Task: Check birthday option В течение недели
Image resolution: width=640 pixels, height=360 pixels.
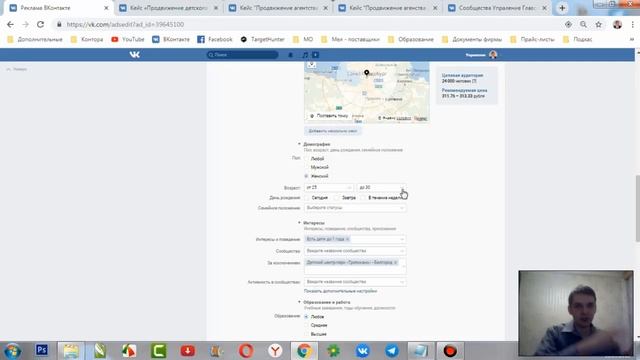Action: 363,198
